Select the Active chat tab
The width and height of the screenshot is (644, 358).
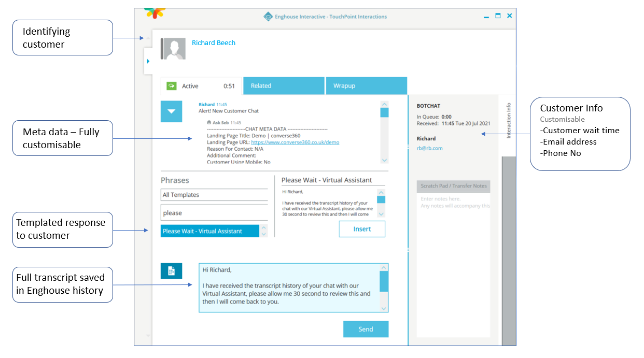click(202, 86)
